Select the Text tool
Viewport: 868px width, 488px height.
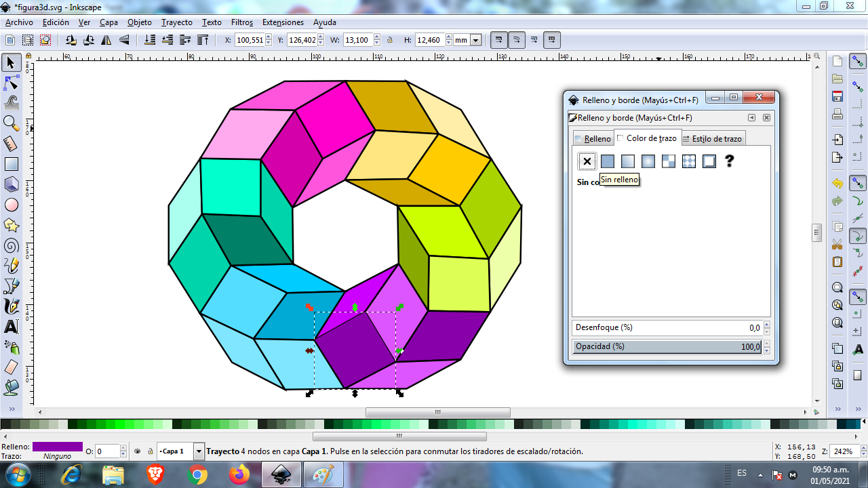pos(11,327)
